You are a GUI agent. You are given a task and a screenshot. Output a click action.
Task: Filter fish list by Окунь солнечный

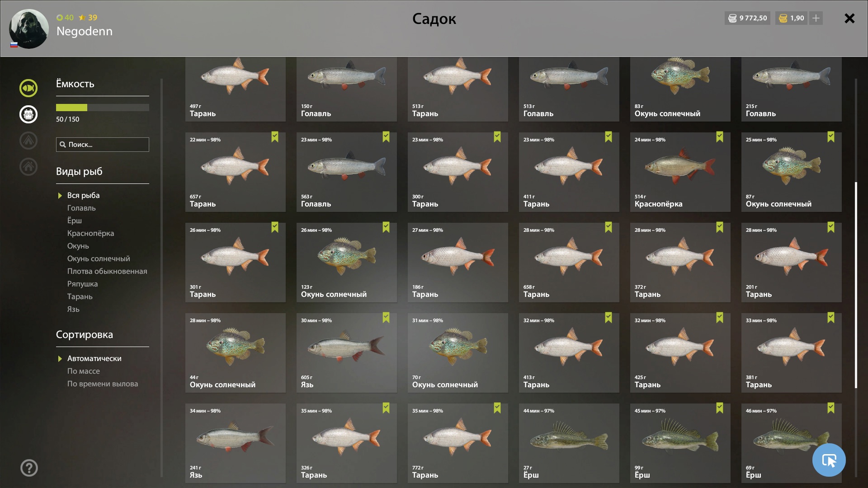(x=99, y=258)
